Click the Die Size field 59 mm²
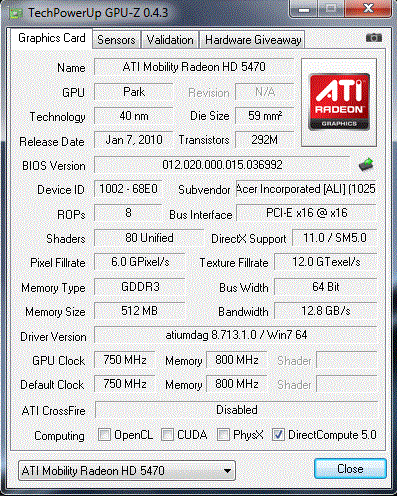Image resolution: width=397 pixels, height=496 pixels. tap(265, 116)
